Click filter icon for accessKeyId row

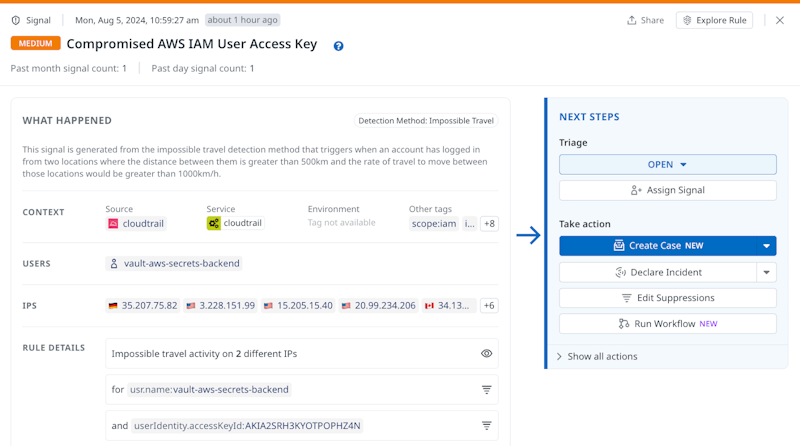point(486,426)
